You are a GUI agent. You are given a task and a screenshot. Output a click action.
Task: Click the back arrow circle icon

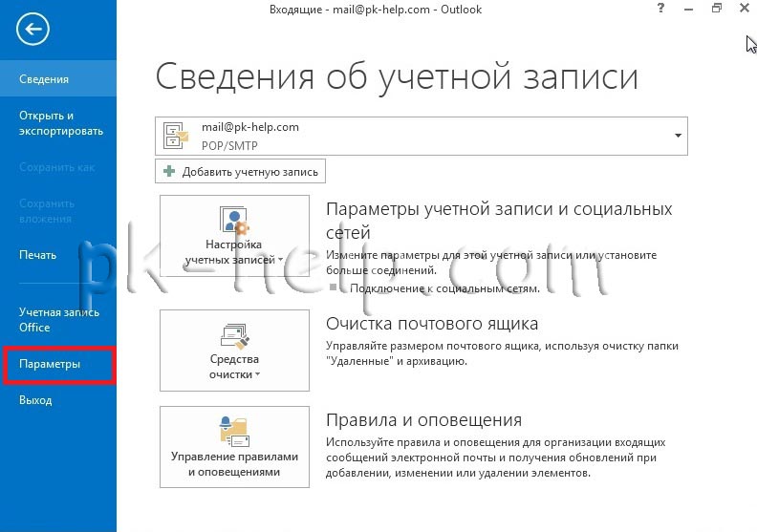32,30
